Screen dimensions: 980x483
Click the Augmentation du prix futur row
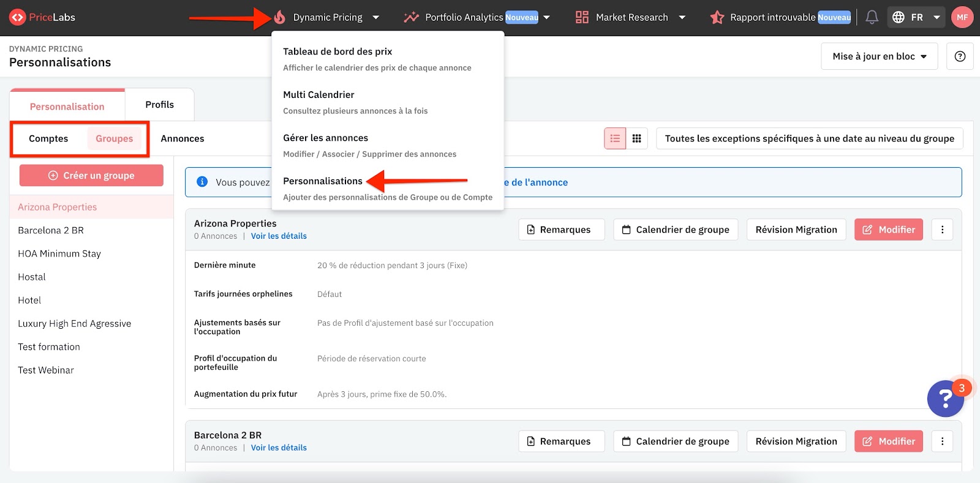[x=573, y=394]
